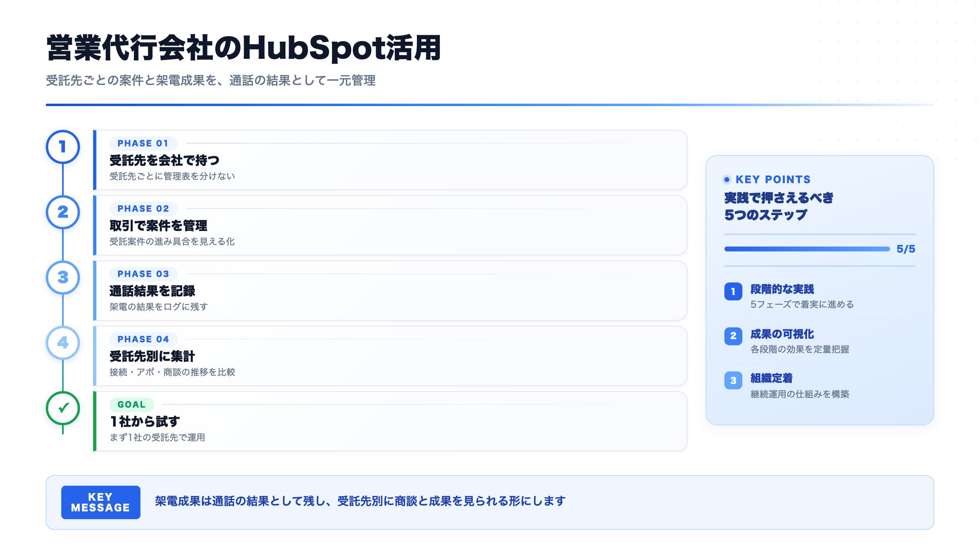Click sidebar heading 実践で押さえるべき5つのステップ
Image resolution: width=980 pixels, height=551 pixels.
pyautogui.click(x=779, y=206)
